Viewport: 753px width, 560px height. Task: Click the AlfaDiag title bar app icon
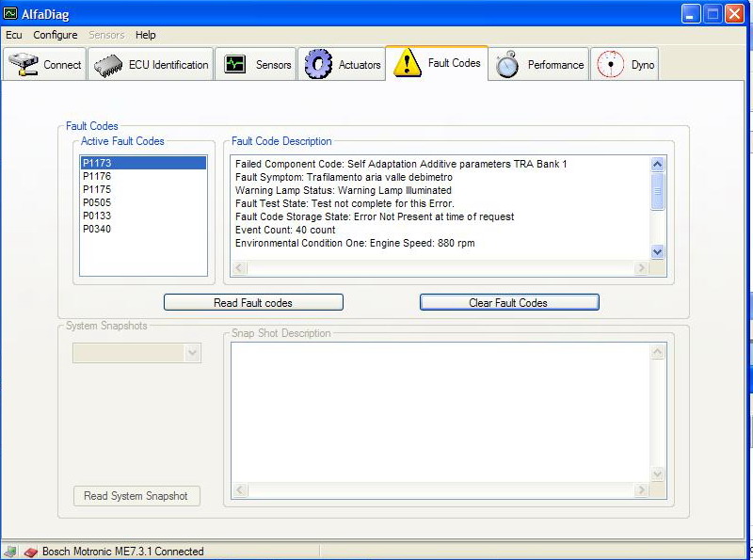click(10, 14)
